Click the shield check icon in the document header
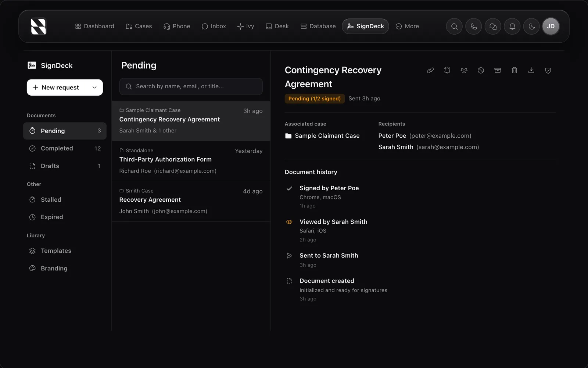This screenshot has height=368, width=588. (x=548, y=70)
